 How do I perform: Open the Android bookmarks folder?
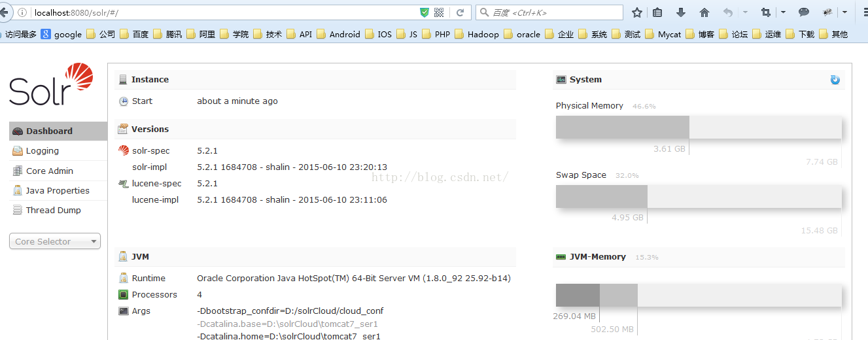338,35
